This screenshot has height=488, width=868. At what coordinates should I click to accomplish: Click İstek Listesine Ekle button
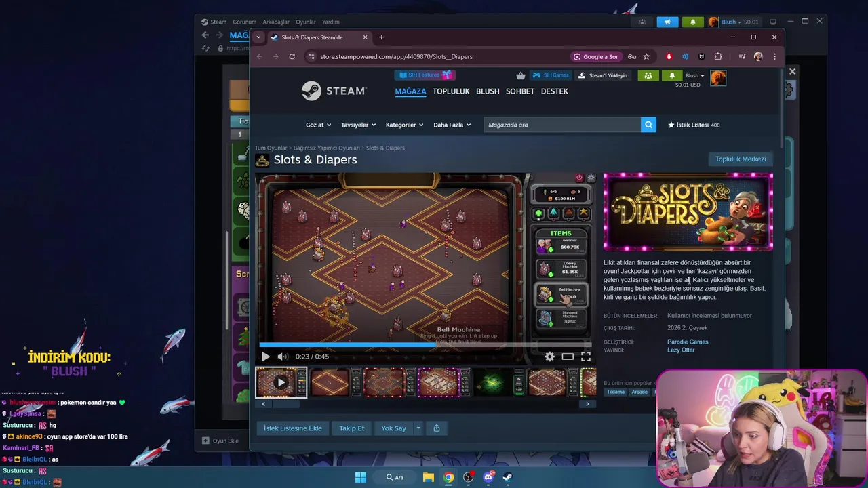(x=293, y=428)
